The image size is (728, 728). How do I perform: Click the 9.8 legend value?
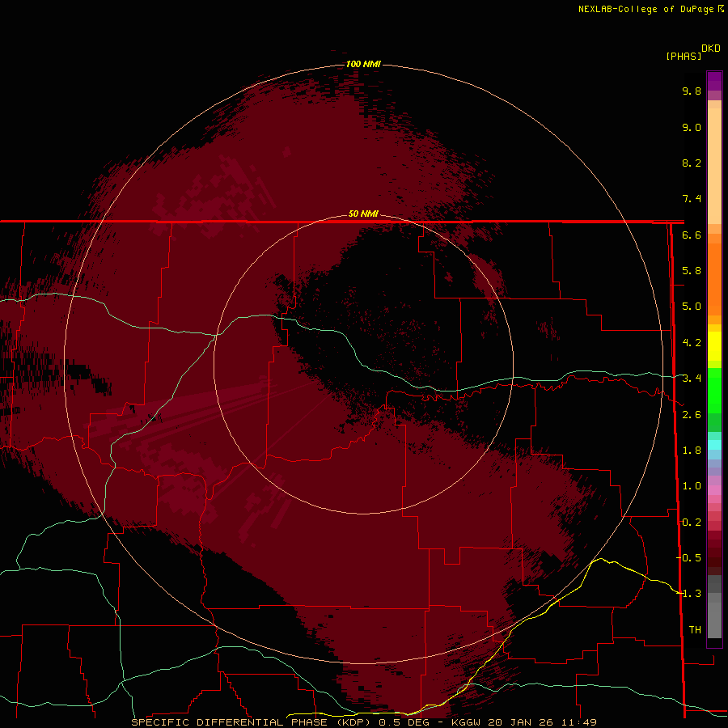pos(692,91)
